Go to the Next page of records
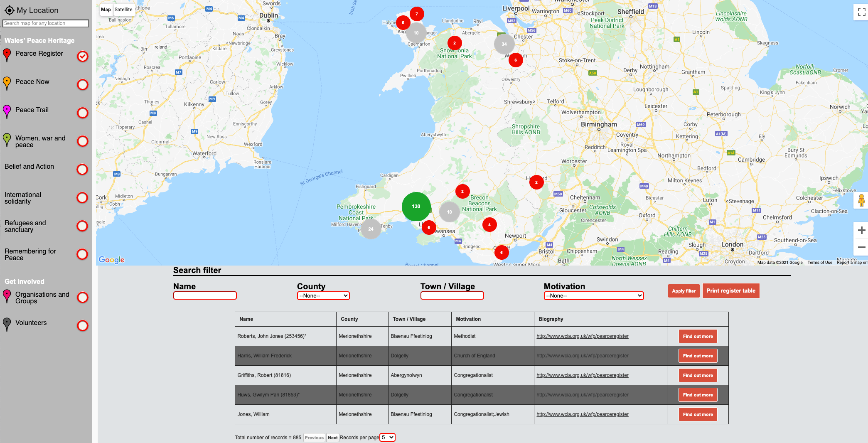868x443 pixels. 332,438
